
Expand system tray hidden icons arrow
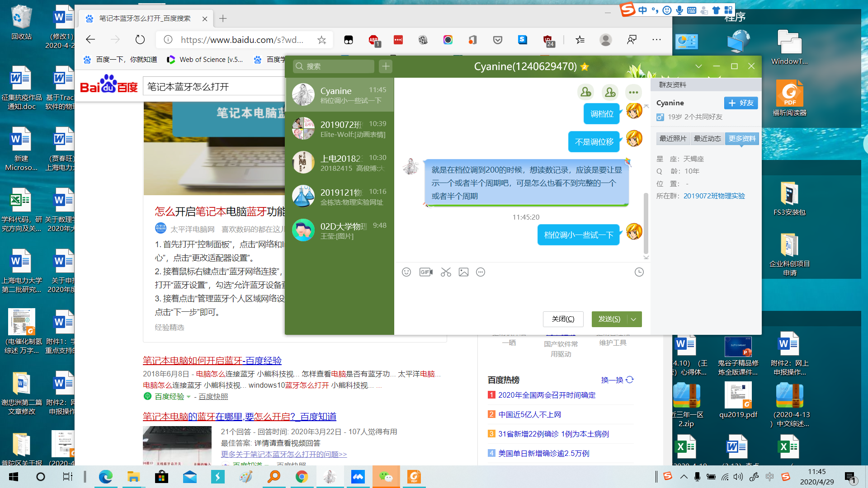684,477
